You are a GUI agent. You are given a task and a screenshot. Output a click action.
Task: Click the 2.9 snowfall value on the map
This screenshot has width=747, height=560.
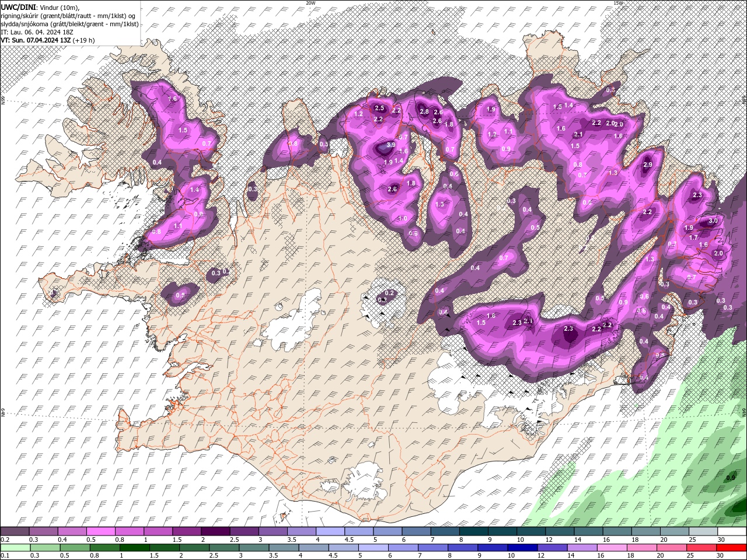click(x=647, y=165)
